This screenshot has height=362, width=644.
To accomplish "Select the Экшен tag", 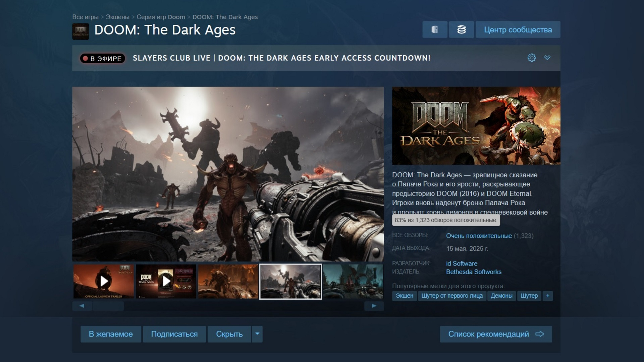I will [x=405, y=296].
